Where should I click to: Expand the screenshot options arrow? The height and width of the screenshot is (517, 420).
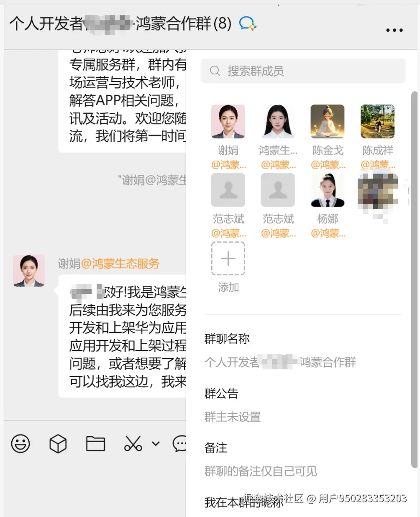[156, 444]
